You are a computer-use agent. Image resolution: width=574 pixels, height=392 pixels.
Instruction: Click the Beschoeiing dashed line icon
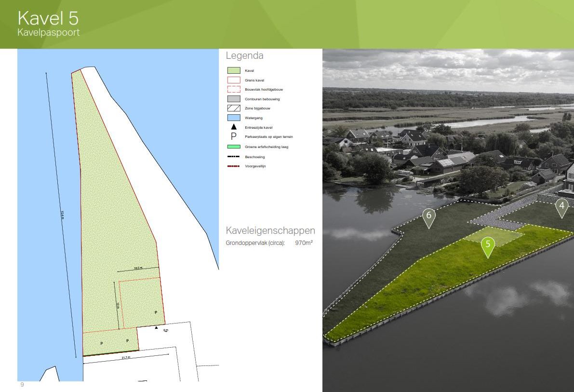click(233, 156)
